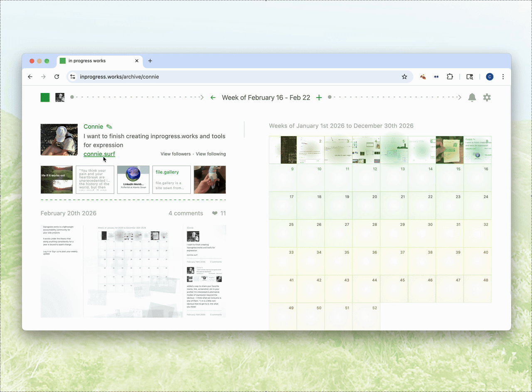Click the browser back arrow
The width and height of the screenshot is (532, 392).
click(30, 77)
